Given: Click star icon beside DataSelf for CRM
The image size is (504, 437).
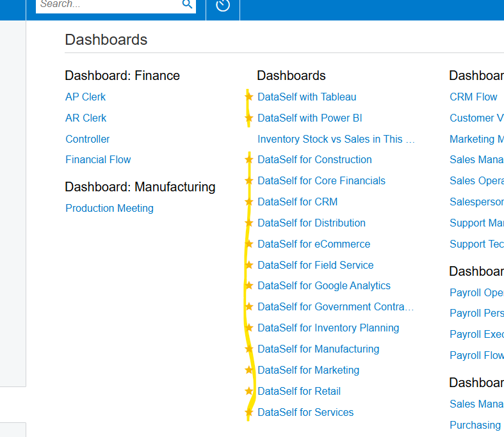Looking at the screenshot, I should pos(249,202).
